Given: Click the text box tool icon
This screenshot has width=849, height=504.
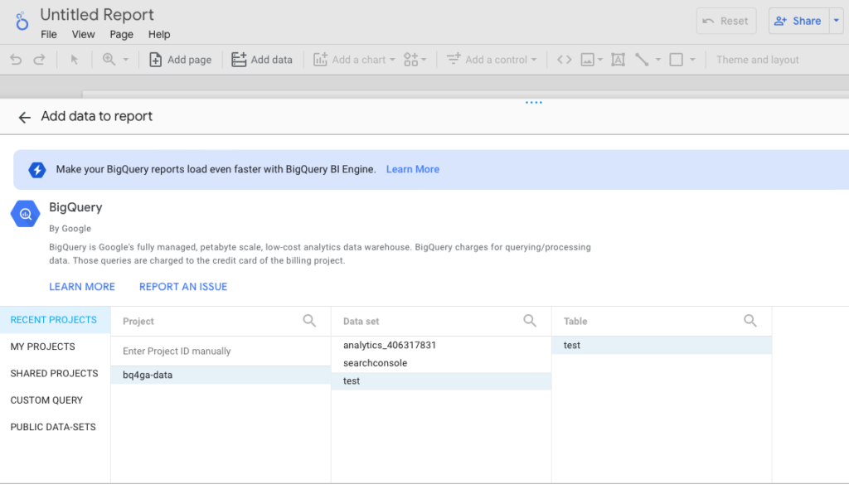Looking at the screenshot, I should tap(618, 60).
